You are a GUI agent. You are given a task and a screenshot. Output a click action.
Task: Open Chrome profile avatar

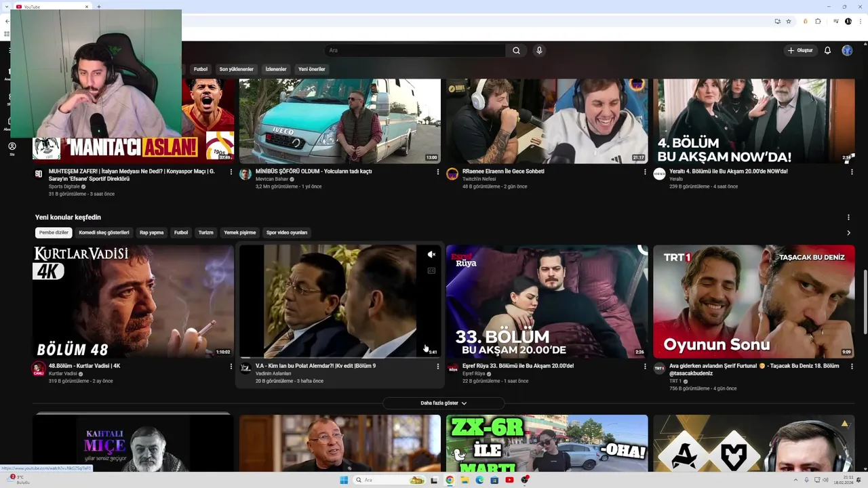(x=848, y=21)
